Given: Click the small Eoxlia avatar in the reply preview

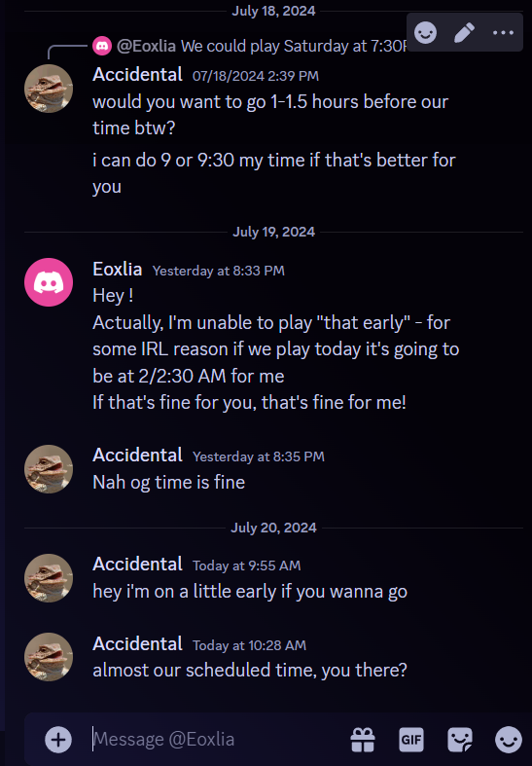Looking at the screenshot, I should pyautogui.click(x=102, y=46).
